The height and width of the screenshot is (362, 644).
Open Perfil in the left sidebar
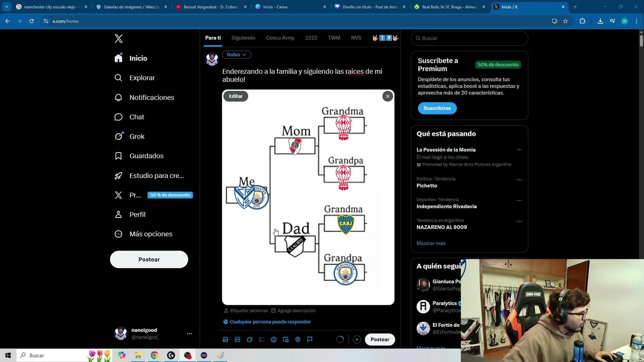[x=130, y=215]
